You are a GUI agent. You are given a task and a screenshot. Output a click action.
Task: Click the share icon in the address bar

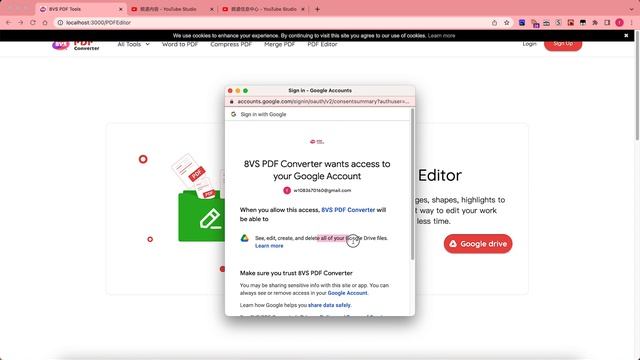coord(494,23)
